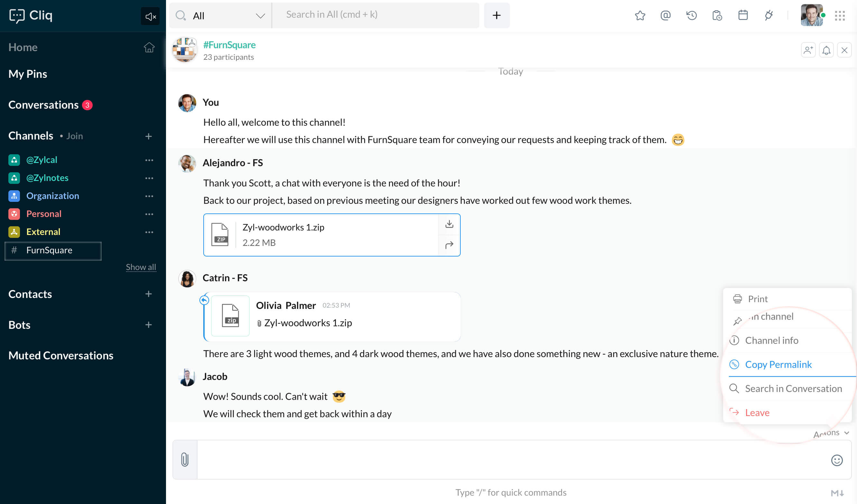This screenshot has height=504, width=857.
Task: Open the apps grid icon
Action: [840, 16]
